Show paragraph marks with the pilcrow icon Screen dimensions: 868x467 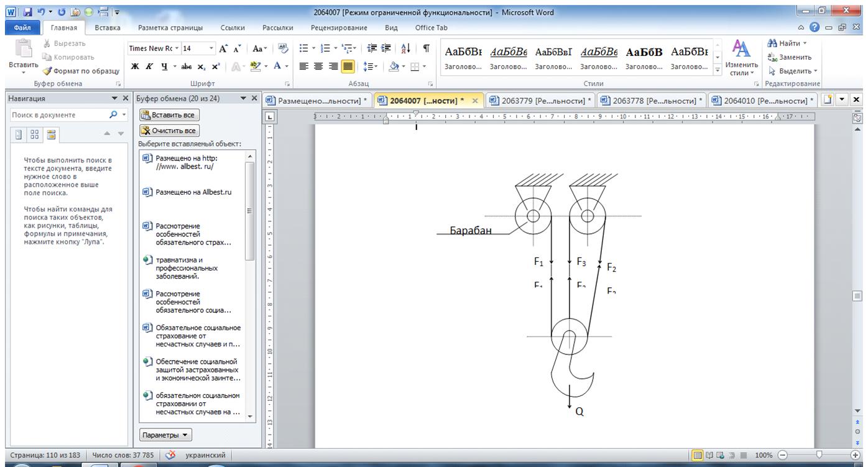[x=426, y=49]
